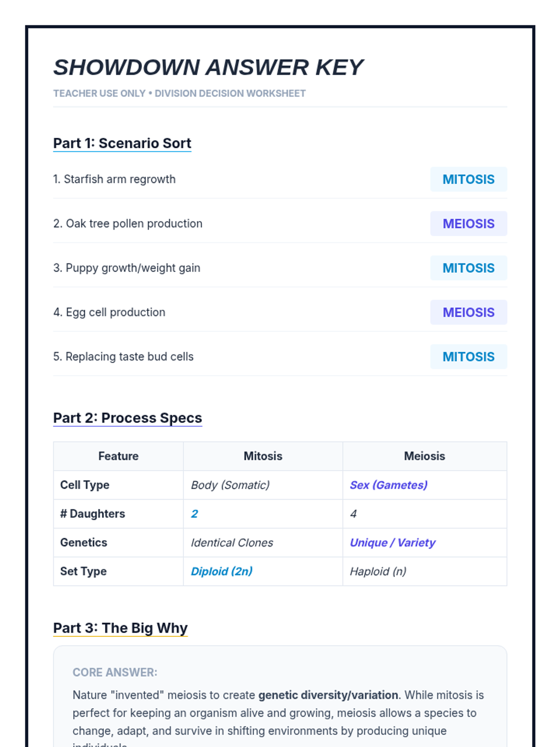Click the Part 2: Process Specs heading
The width and height of the screenshot is (560, 747).
click(127, 418)
